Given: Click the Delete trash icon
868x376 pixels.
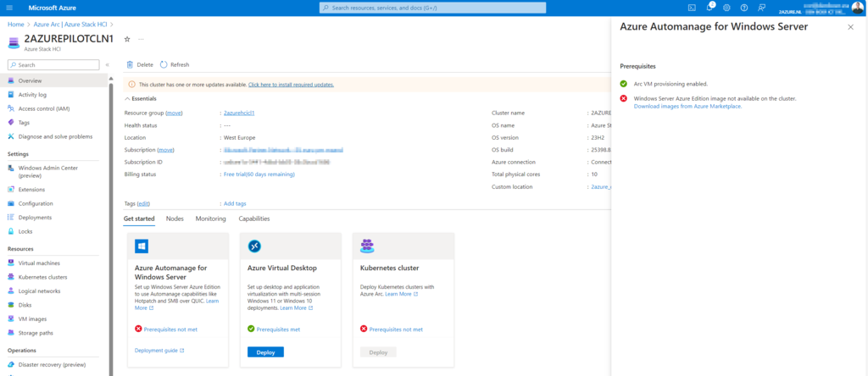Looking at the screenshot, I should click(130, 64).
